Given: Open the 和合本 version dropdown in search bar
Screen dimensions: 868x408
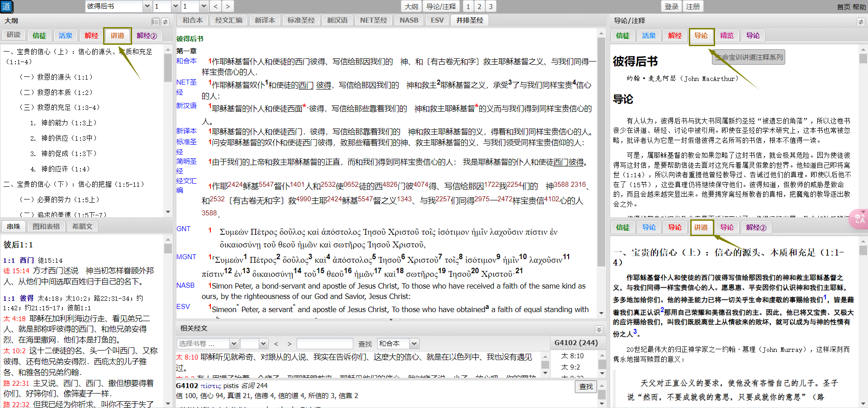Looking at the screenshot, I should pyautogui.click(x=414, y=344).
